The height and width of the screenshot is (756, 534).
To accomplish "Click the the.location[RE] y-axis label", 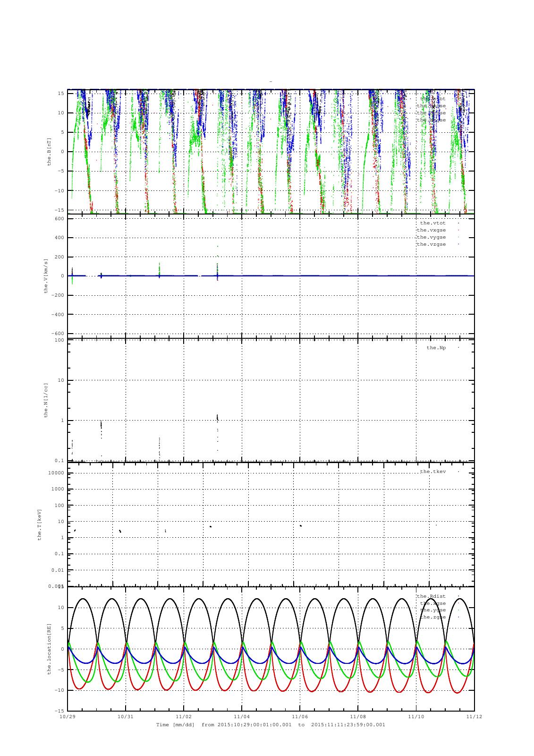I will click(49, 648).
